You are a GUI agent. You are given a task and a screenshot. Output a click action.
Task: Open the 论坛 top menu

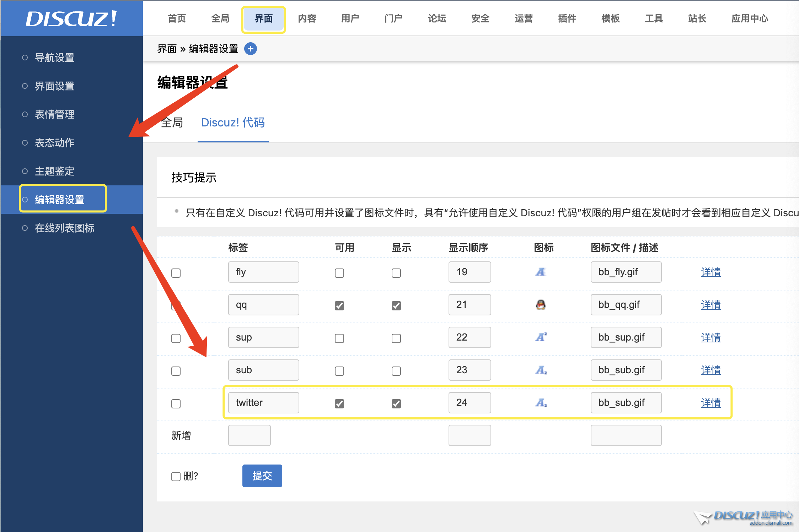tap(437, 18)
